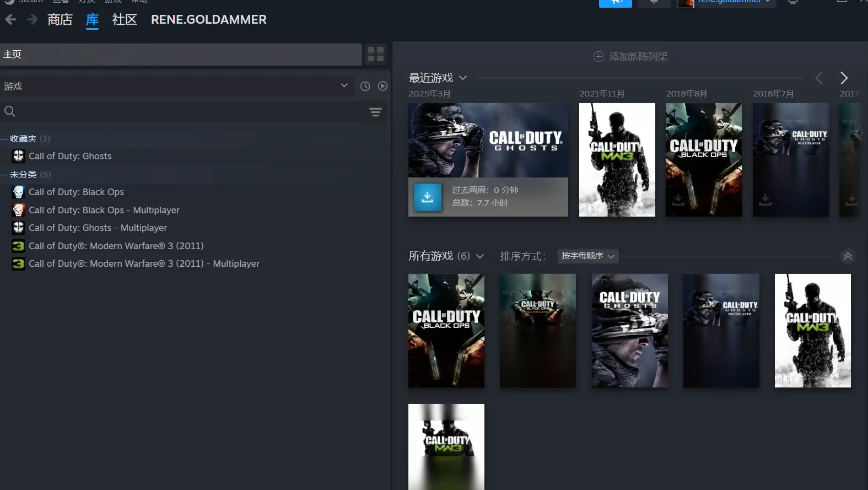868x490 pixels.
Task: Select Call of Duty: Ghosts in favorites
Action: (70, 157)
